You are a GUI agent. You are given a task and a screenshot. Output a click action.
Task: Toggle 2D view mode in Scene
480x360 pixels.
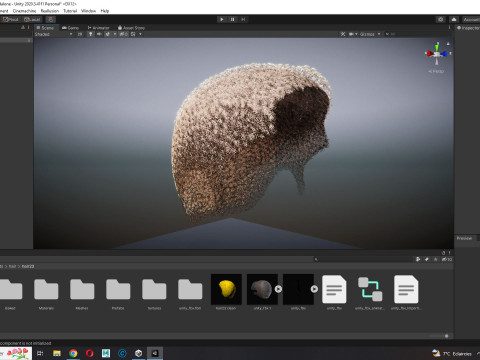tap(80, 34)
